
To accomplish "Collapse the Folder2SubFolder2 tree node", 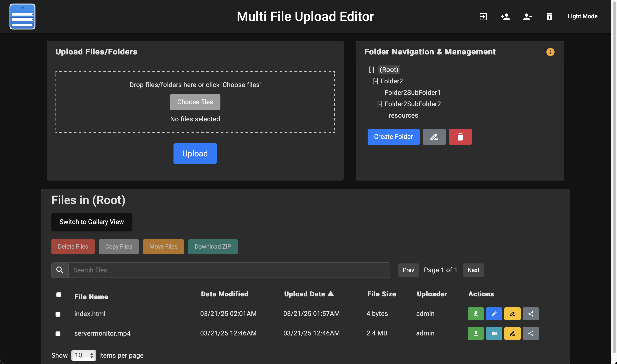I will click(x=379, y=104).
